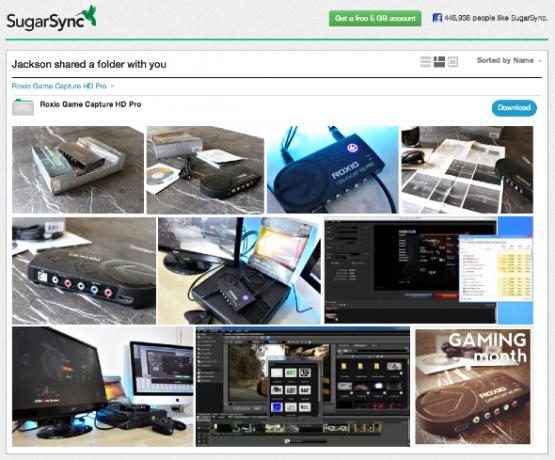Click the Facebook icon in the header
555x460 pixels.
pyautogui.click(x=437, y=18)
